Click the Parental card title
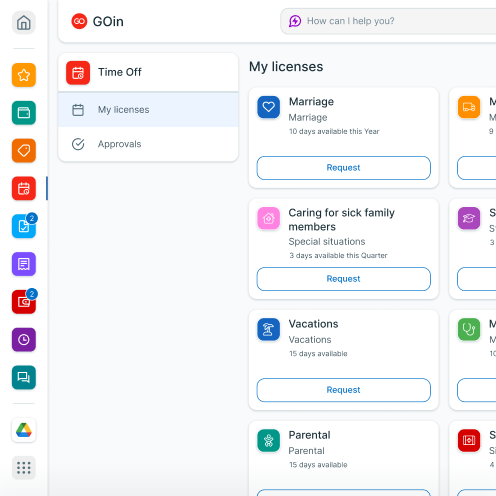This screenshot has width=496, height=496. pos(309,435)
